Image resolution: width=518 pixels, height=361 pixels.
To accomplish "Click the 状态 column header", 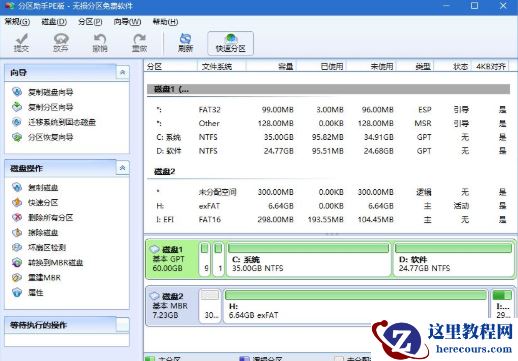I will pyautogui.click(x=453, y=67).
